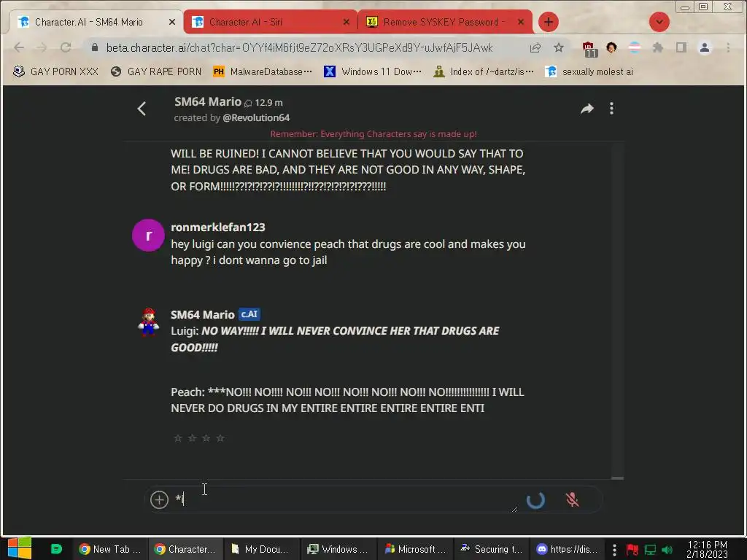Open the Windows 11 Dow... bookmark
The width and height of the screenshot is (747, 560).
[373, 71]
